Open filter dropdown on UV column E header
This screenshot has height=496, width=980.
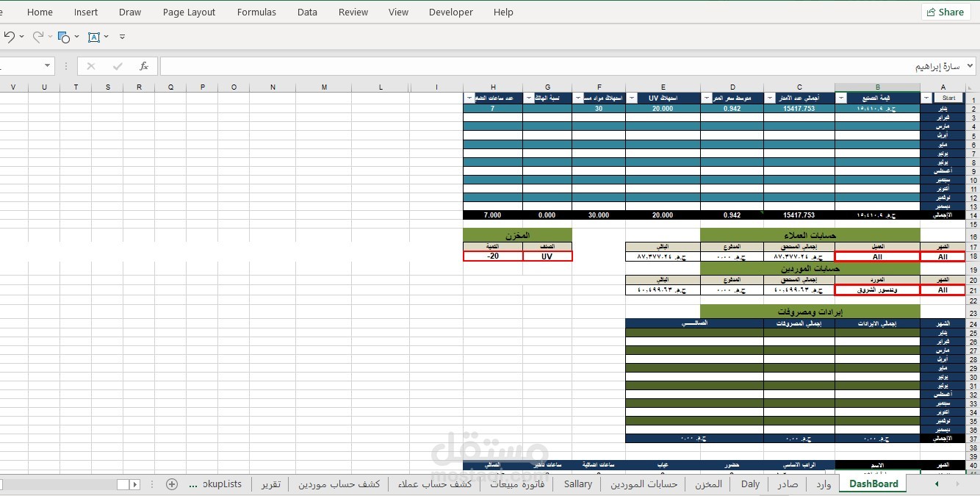632,98
